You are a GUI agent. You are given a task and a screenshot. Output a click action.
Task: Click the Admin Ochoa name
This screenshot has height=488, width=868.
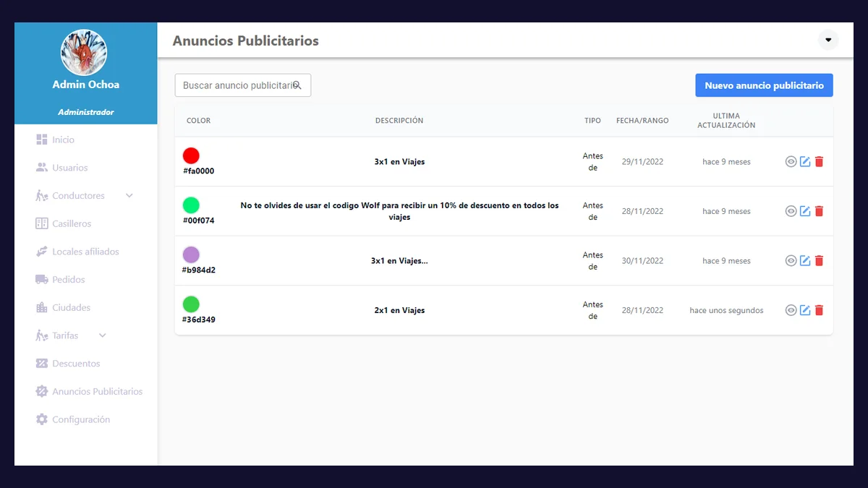pos(85,85)
